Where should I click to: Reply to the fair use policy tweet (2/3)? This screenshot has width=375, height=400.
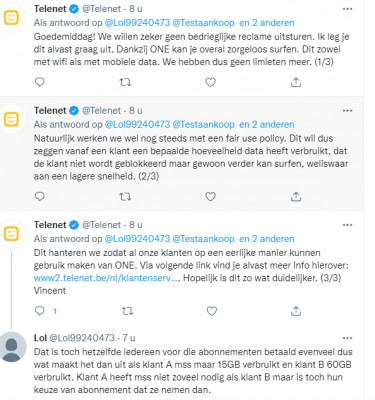tap(40, 197)
